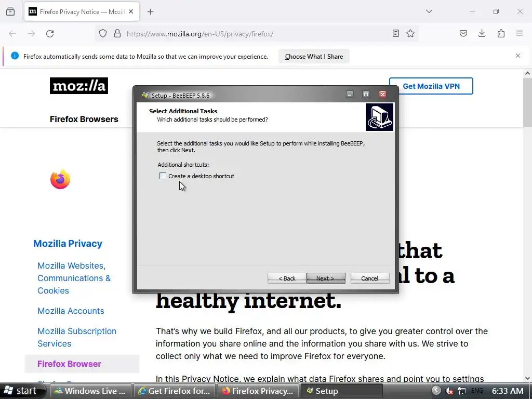
Task: Go back with browser back arrow
Action: [x=12, y=34]
